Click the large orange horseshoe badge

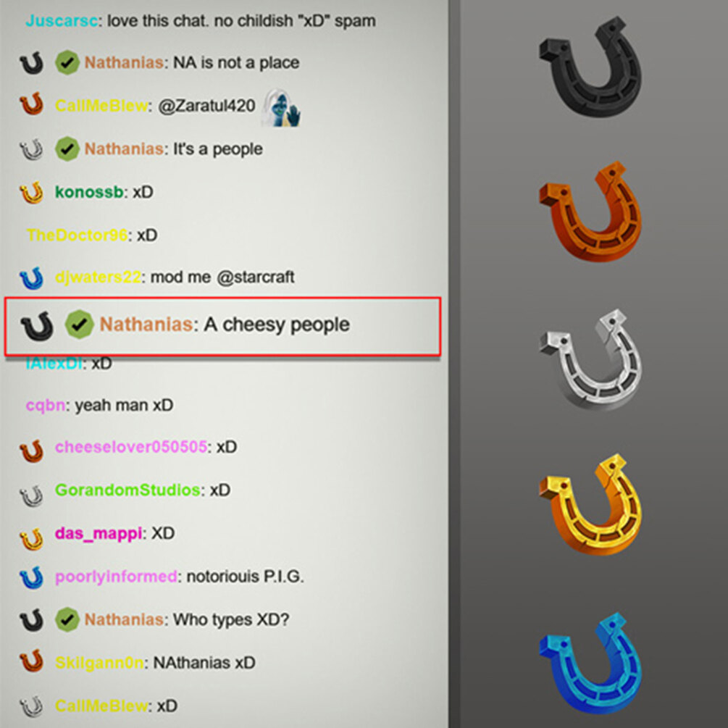pyautogui.click(x=590, y=212)
